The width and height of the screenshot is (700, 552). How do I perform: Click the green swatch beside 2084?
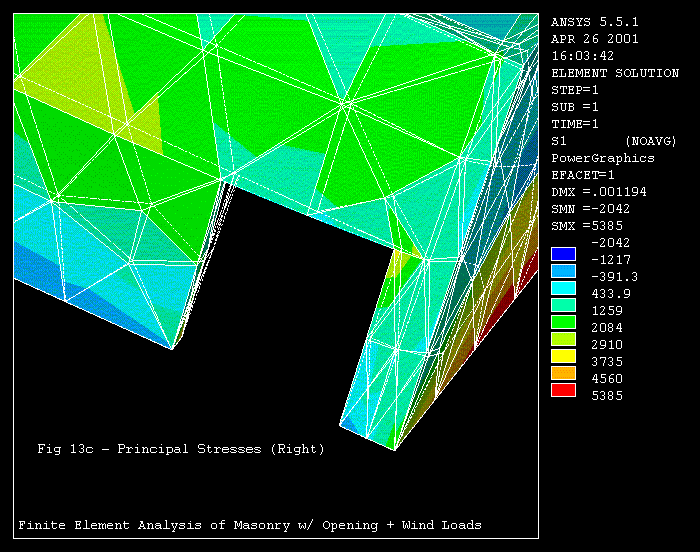563,322
